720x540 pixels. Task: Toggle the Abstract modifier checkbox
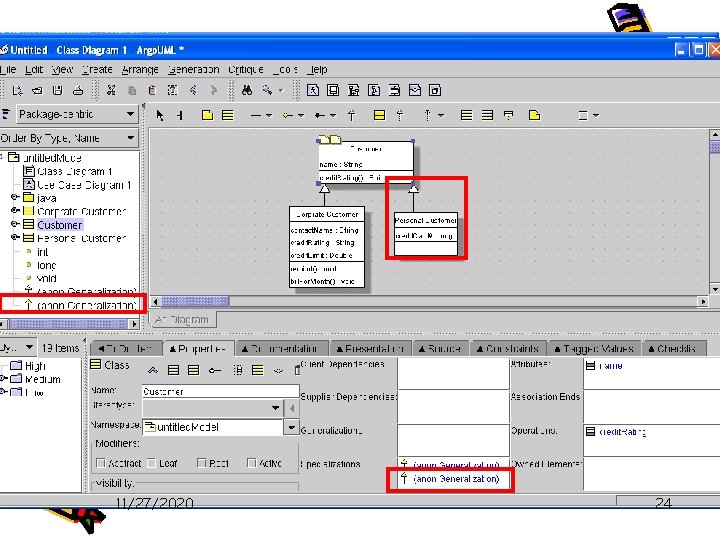(101, 463)
